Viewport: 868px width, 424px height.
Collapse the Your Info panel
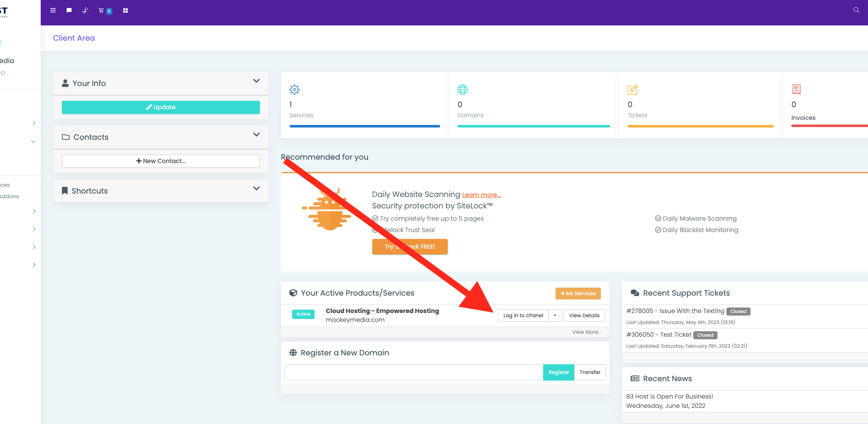256,81
